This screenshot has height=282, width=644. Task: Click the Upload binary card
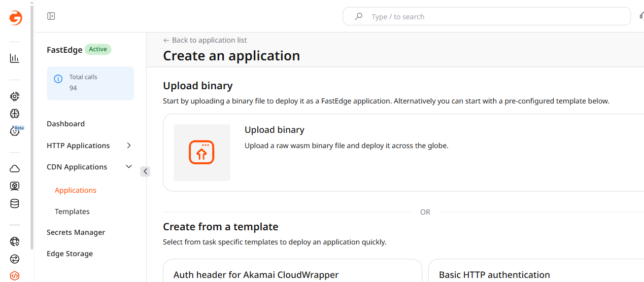point(403,153)
